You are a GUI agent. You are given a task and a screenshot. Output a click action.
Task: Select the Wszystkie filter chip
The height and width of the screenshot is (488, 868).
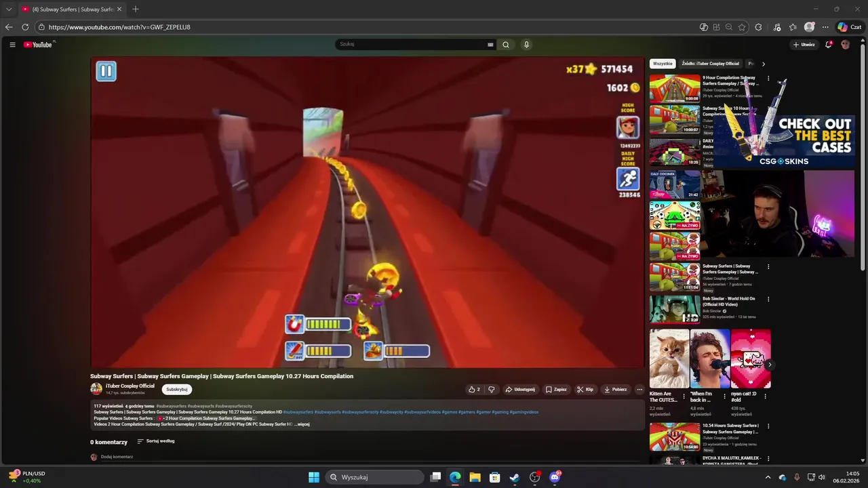click(x=663, y=64)
